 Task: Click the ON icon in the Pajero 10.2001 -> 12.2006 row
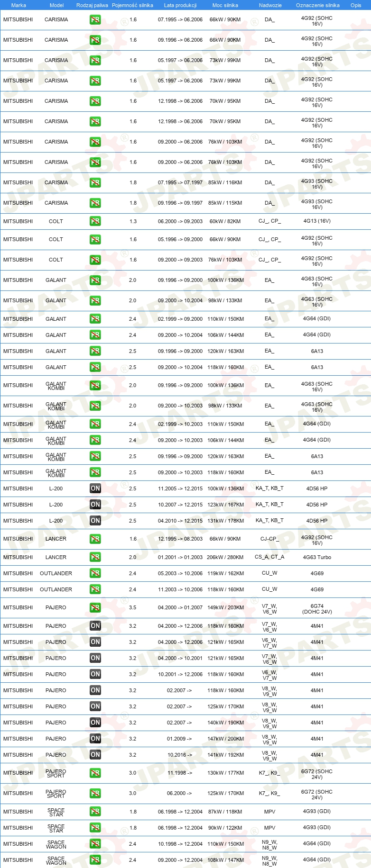coord(95,674)
